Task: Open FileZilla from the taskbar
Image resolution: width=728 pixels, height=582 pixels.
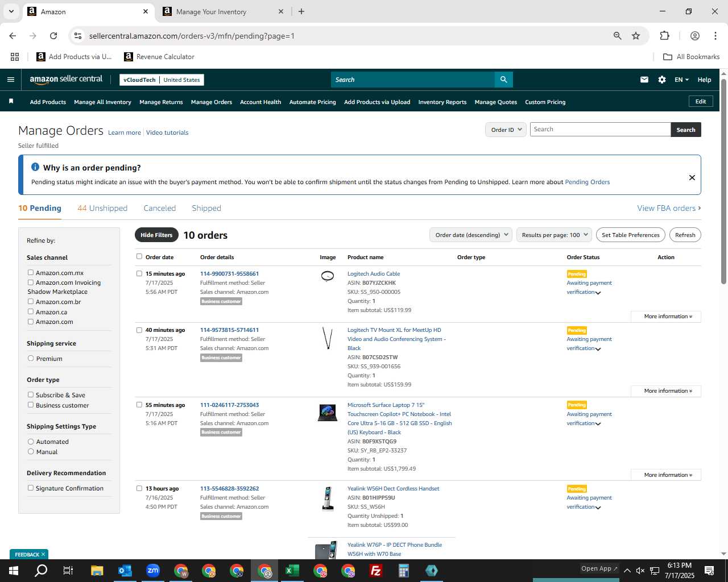Action: click(376, 571)
